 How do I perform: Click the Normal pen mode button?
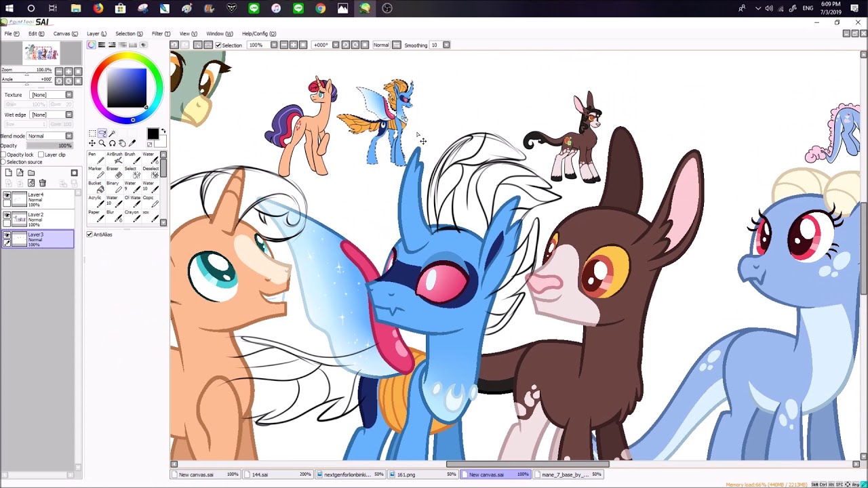pyautogui.click(x=381, y=45)
